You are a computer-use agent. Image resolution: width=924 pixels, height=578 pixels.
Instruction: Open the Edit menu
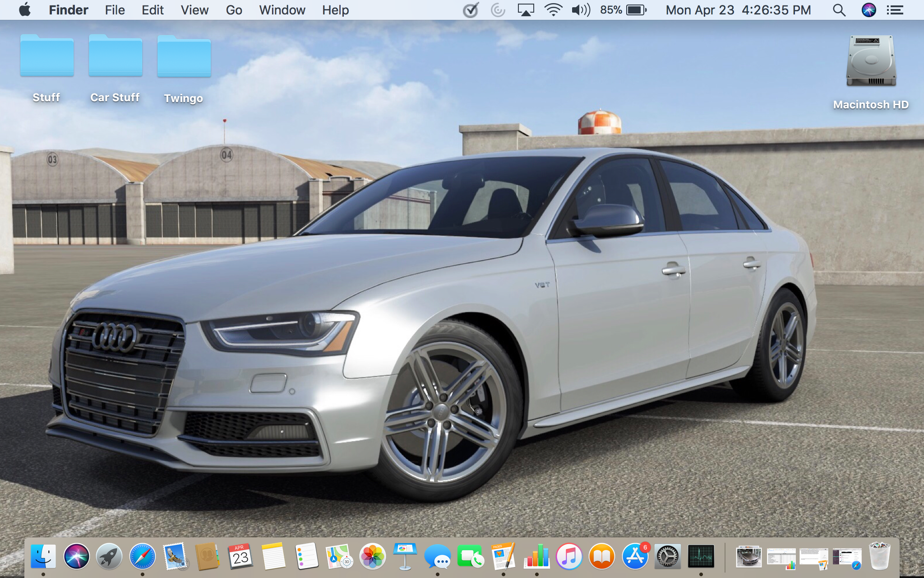click(x=152, y=10)
